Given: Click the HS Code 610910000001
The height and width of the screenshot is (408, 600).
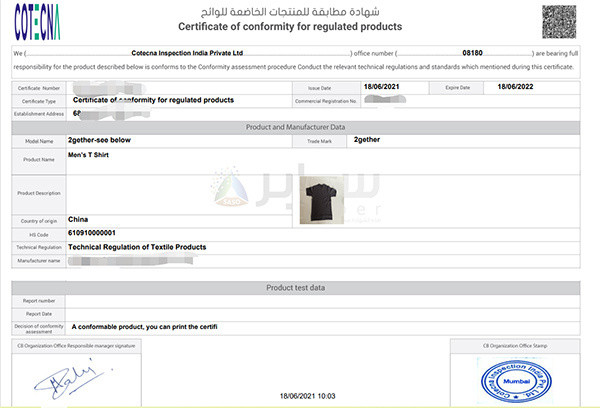Looking at the screenshot, I should 98,232.
